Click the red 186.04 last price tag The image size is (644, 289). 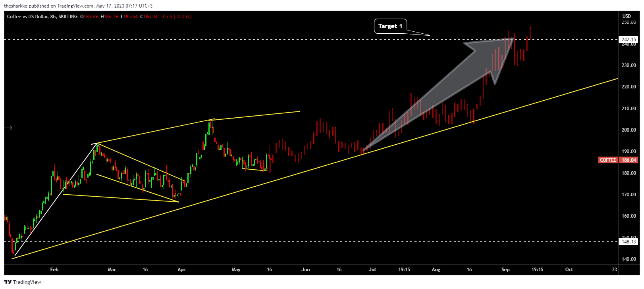point(629,160)
